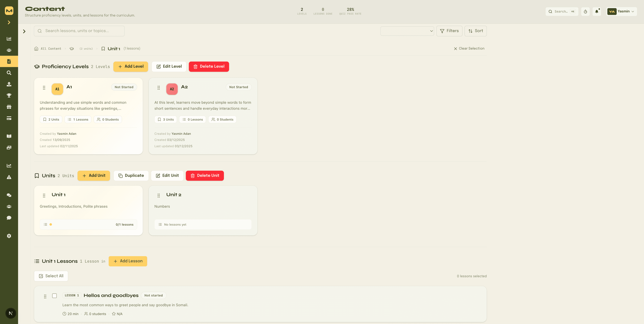The image size is (644, 324).
Task: Expand the secondary panel chevron
Action: 24,31
